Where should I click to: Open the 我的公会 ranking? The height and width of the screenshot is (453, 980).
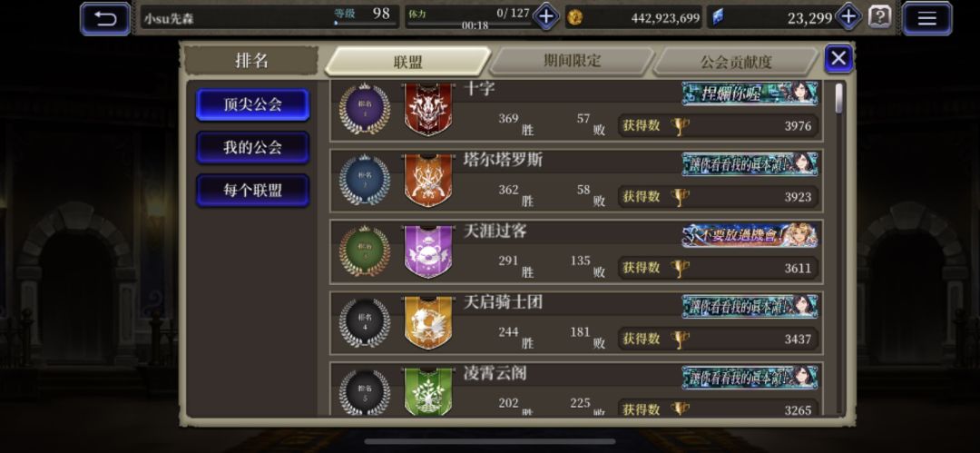pos(252,147)
